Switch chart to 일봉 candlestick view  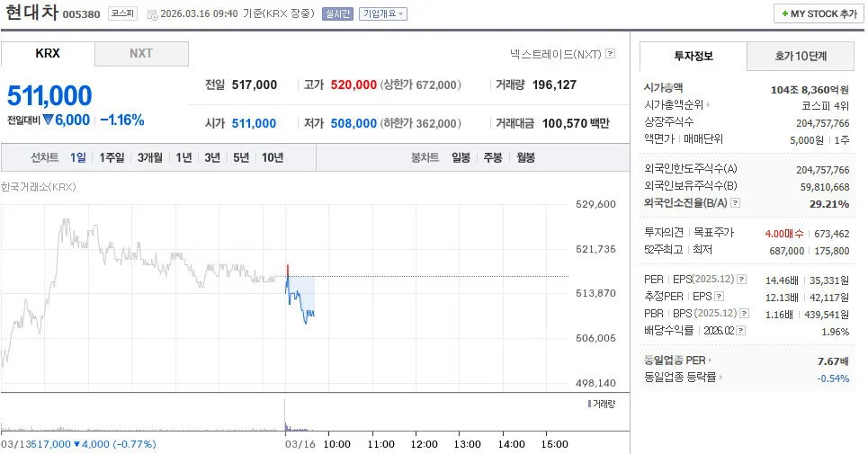click(461, 157)
